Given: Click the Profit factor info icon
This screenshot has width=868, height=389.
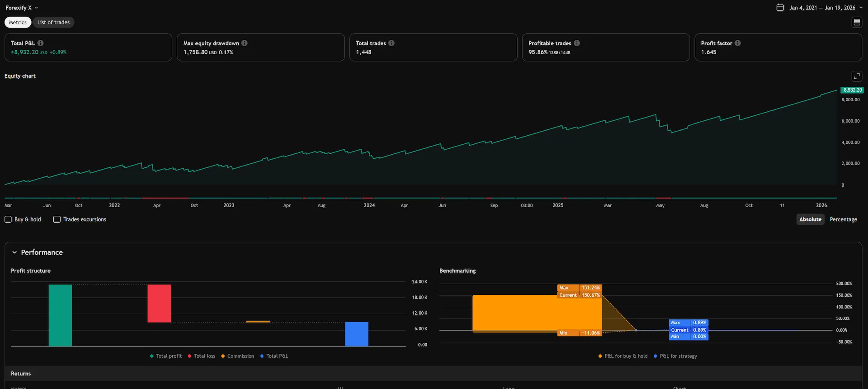Looking at the screenshot, I should click(x=738, y=43).
